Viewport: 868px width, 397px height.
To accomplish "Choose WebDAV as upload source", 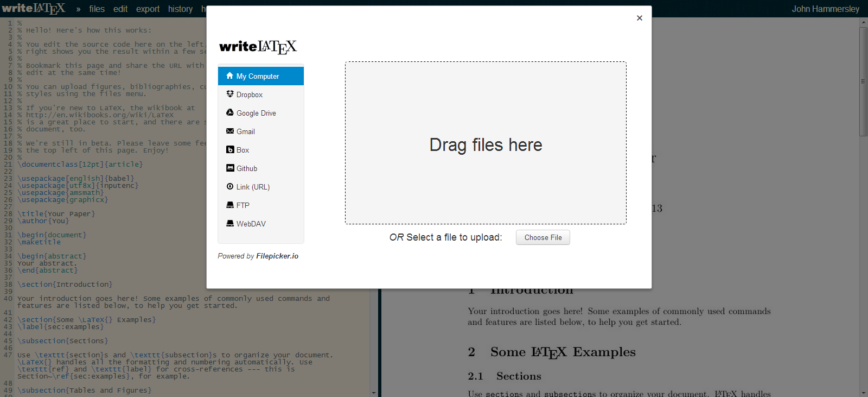I will click(261, 224).
